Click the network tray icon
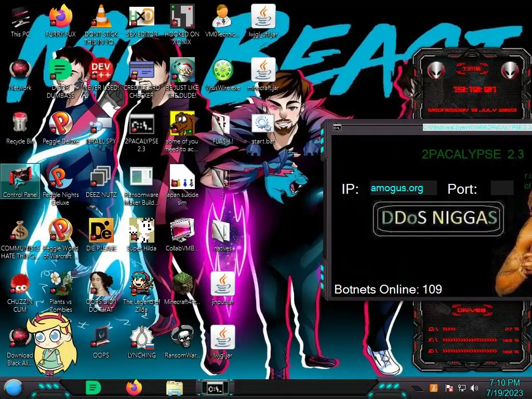The width and height of the screenshot is (532, 399). 461,388
